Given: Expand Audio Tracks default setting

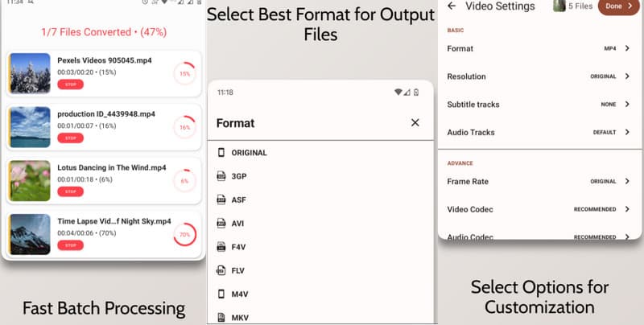Looking at the screenshot, I should click(x=626, y=132).
